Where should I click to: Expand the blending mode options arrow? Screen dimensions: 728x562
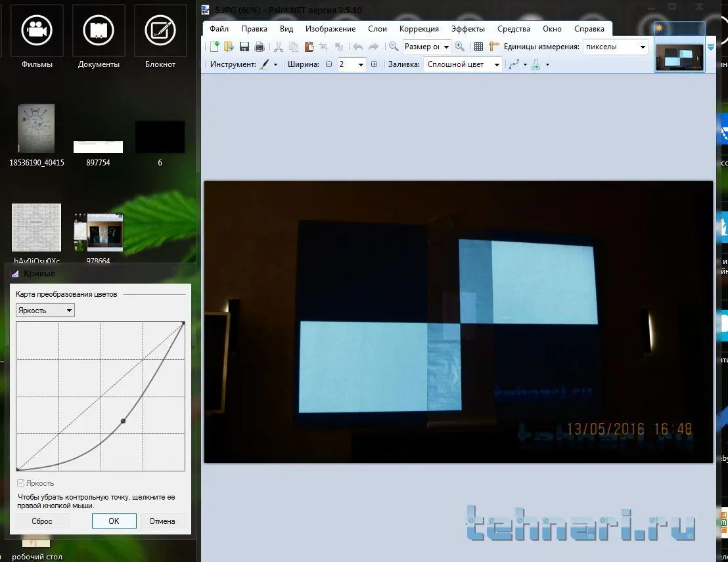[547, 64]
